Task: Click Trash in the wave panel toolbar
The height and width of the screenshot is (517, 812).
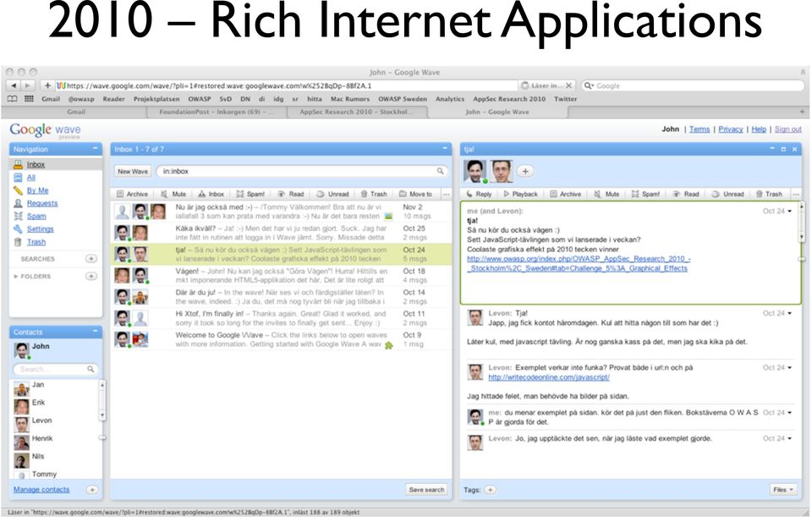Action: pos(769,194)
